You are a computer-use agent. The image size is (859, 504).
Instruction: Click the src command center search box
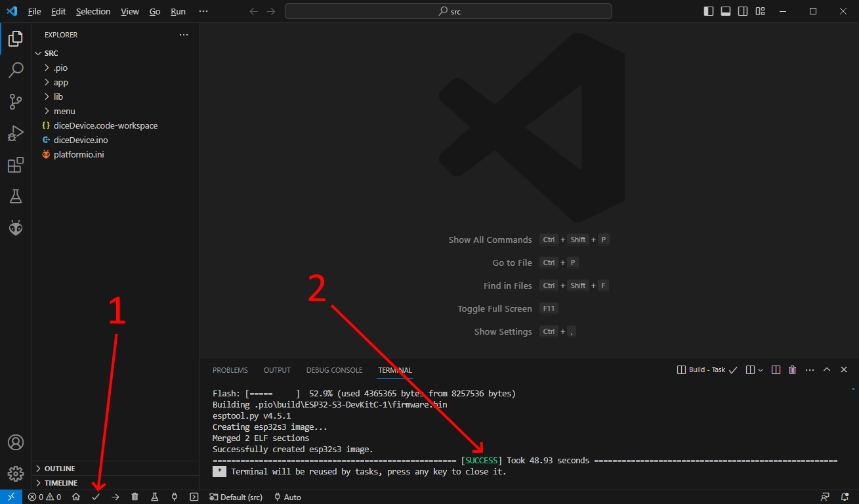(448, 11)
